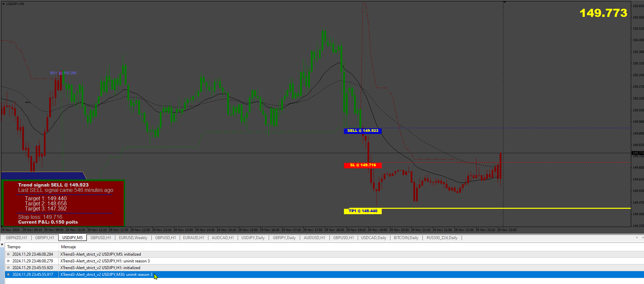Screen dimensions: 644x284
Task: Click the '29 Nov 23:50' time axis label
Action: 507,230
